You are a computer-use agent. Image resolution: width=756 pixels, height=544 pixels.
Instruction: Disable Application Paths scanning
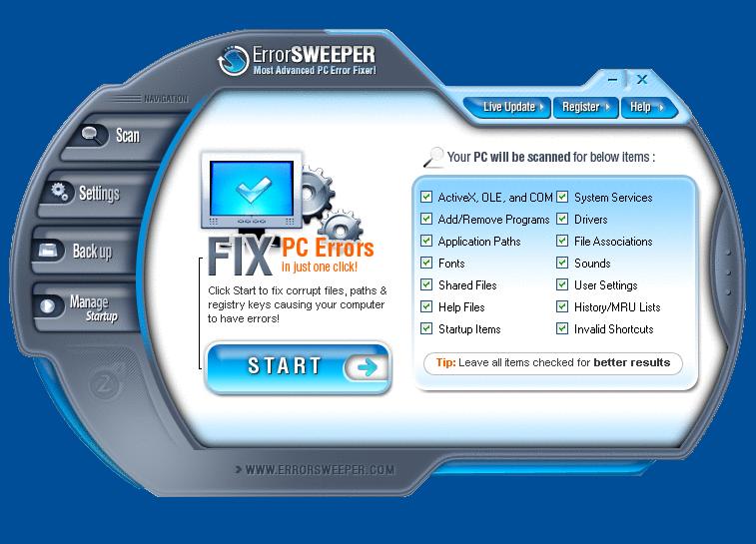pyautogui.click(x=426, y=241)
